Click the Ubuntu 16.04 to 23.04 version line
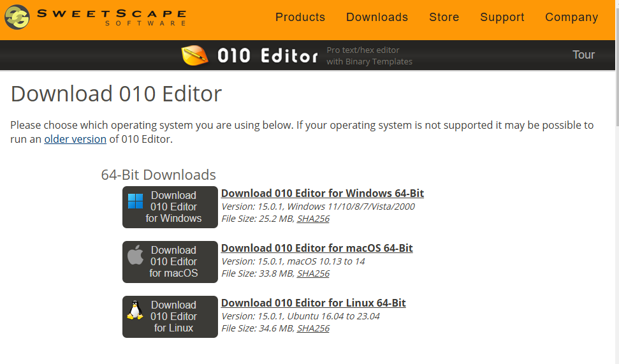This screenshot has width=619, height=364. tap(300, 316)
